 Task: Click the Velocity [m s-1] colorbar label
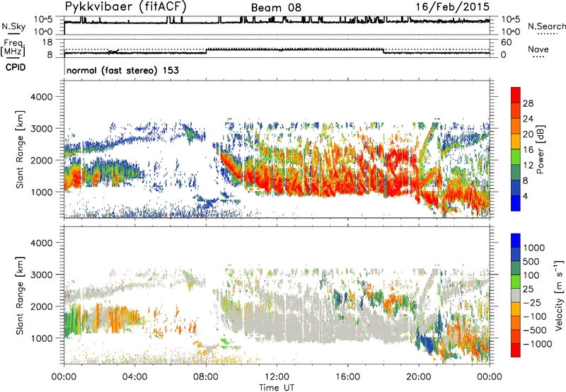559,294
